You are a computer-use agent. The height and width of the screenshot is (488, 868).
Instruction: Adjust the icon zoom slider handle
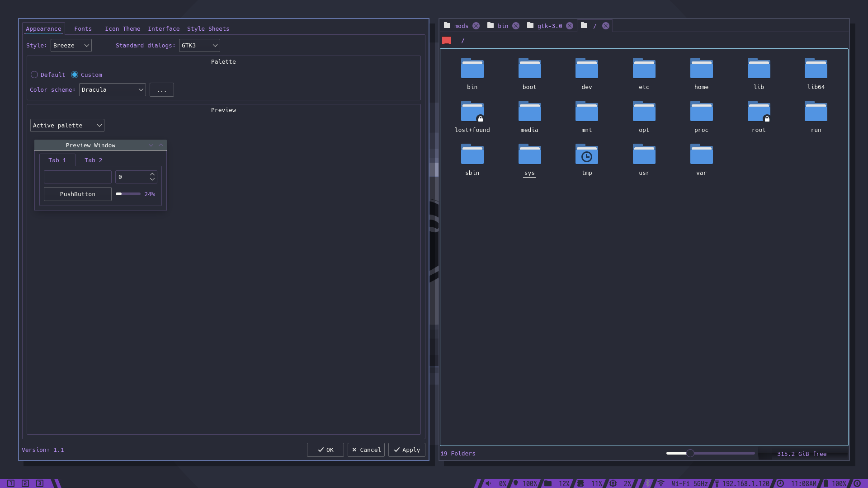pos(690,453)
